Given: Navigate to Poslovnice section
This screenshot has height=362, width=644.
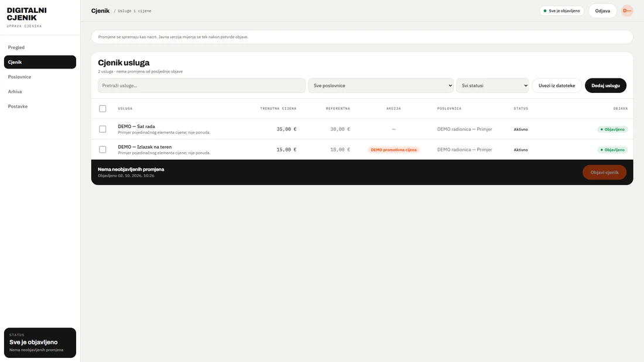Looking at the screenshot, I should (40, 77).
